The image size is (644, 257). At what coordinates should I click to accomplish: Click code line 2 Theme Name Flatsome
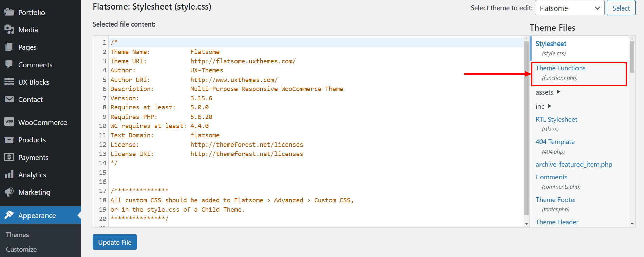point(165,52)
